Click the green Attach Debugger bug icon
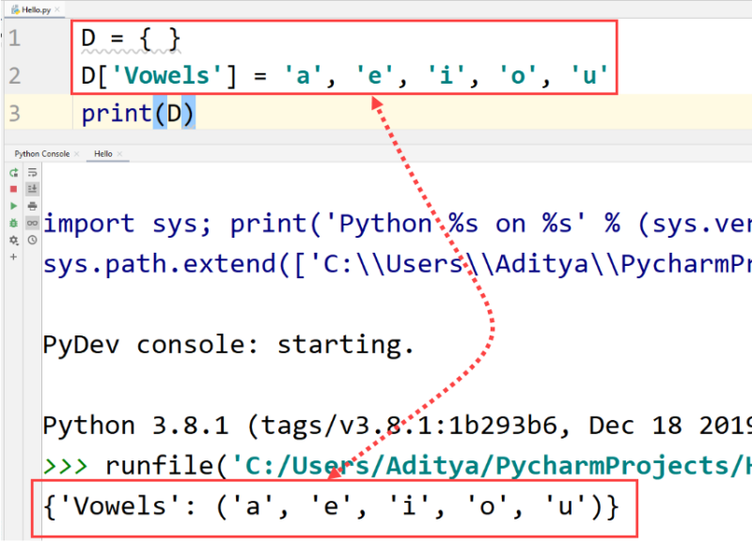 click(x=13, y=223)
